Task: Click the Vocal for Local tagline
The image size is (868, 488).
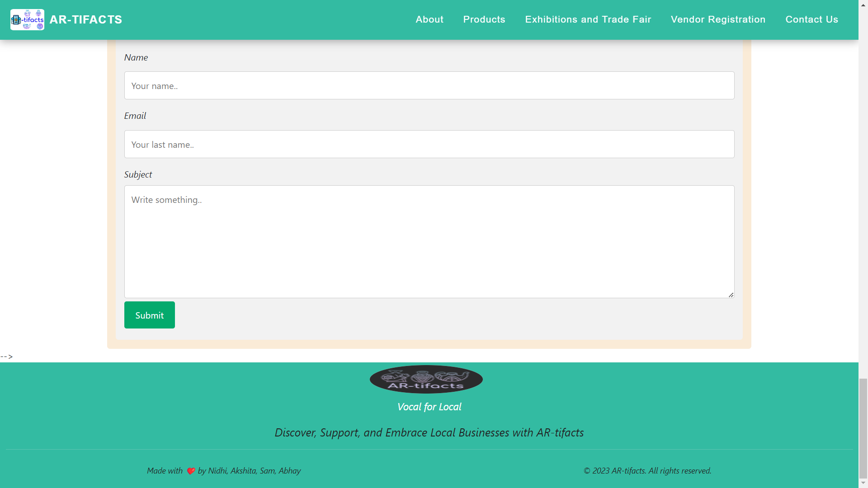Action: [x=429, y=407]
